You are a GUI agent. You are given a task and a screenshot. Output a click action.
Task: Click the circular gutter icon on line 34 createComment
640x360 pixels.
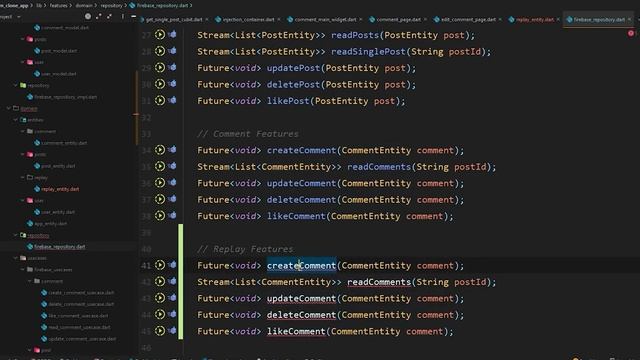point(160,150)
